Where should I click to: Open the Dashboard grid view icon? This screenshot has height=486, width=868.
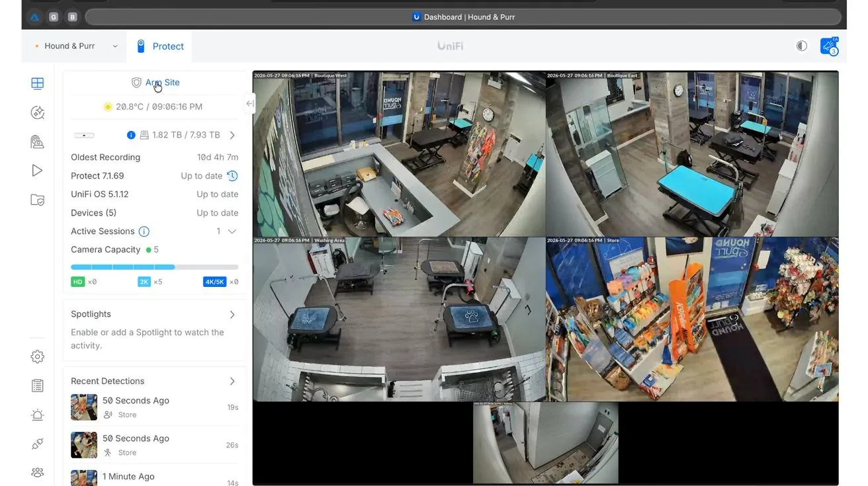(38, 83)
